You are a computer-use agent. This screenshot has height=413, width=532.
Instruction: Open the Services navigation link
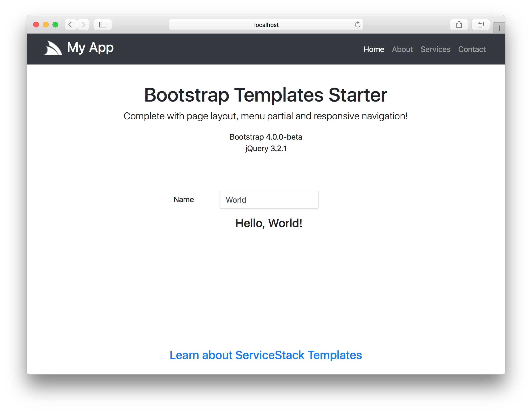click(x=435, y=49)
